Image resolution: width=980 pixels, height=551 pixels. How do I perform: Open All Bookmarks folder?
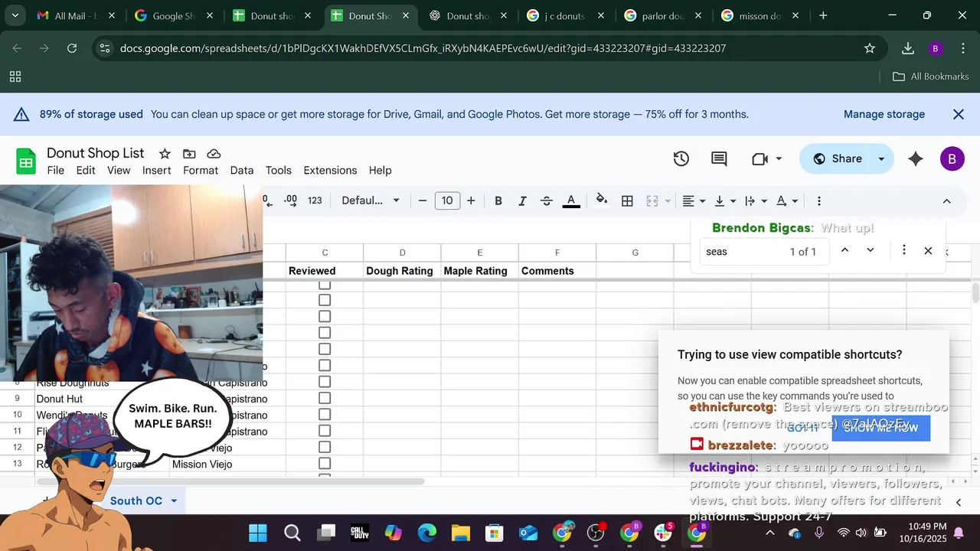931,77
